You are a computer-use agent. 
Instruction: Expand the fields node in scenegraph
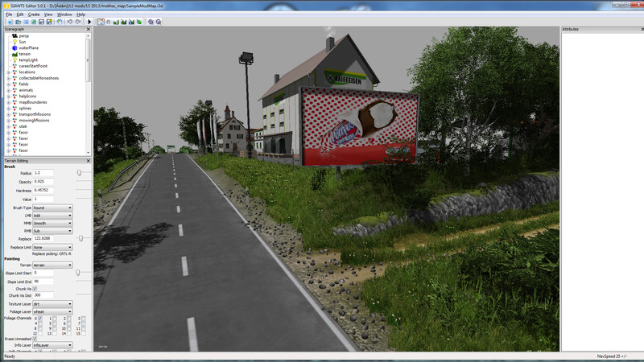pyautogui.click(x=9, y=84)
